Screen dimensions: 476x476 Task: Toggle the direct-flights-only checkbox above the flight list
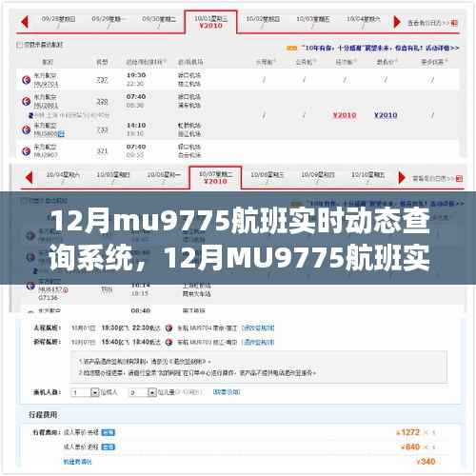click(x=20, y=45)
